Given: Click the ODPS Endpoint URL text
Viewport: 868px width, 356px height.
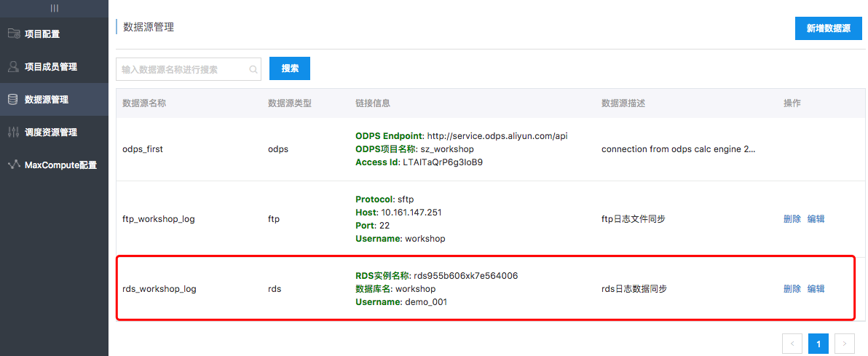Looking at the screenshot, I should click(x=462, y=135).
